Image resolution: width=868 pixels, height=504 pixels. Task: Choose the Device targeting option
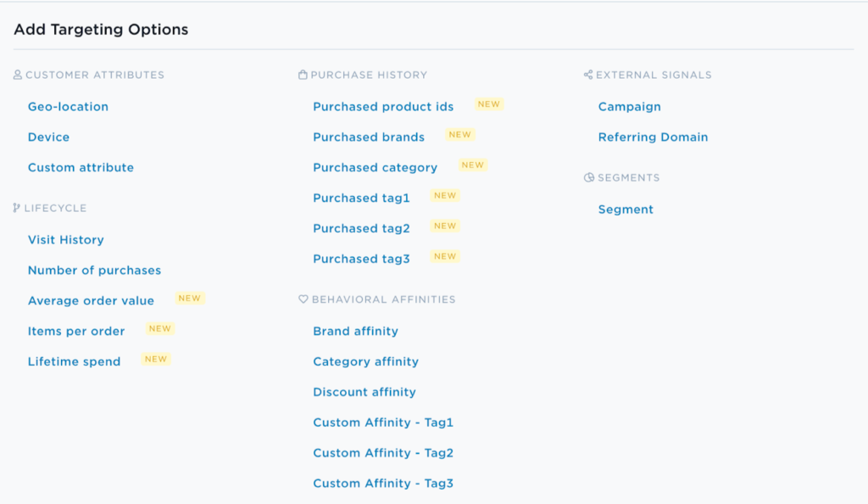48,137
